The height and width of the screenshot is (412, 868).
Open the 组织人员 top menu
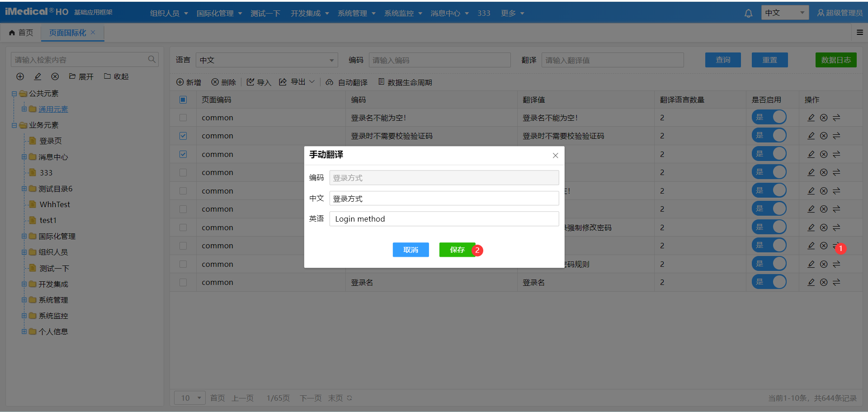[169, 13]
